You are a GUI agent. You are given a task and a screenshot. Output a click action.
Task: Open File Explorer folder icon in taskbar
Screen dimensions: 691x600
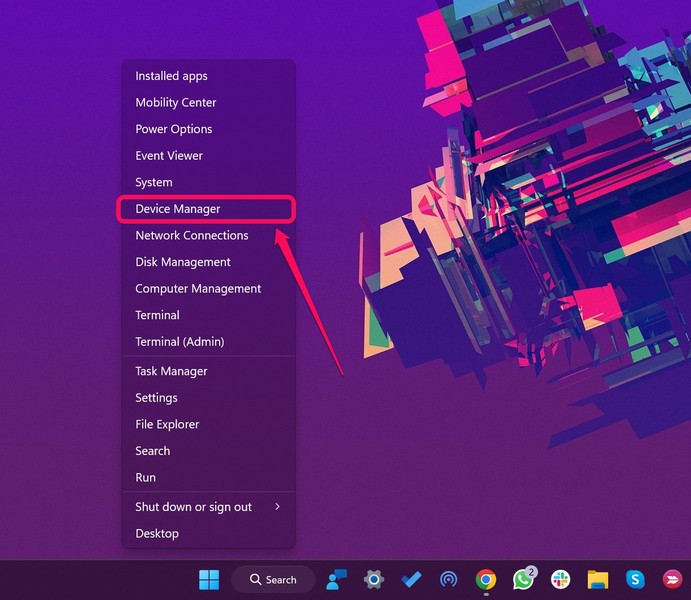click(598, 579)
